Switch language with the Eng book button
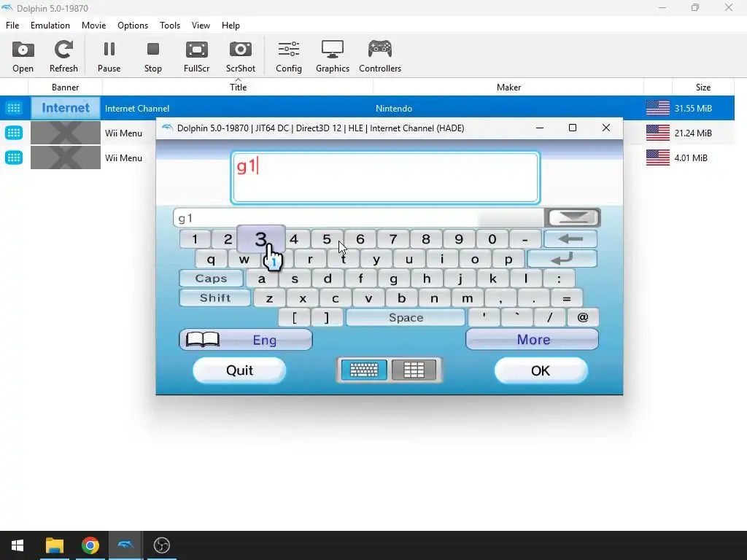The image size is (747, 560). (246, 340)
